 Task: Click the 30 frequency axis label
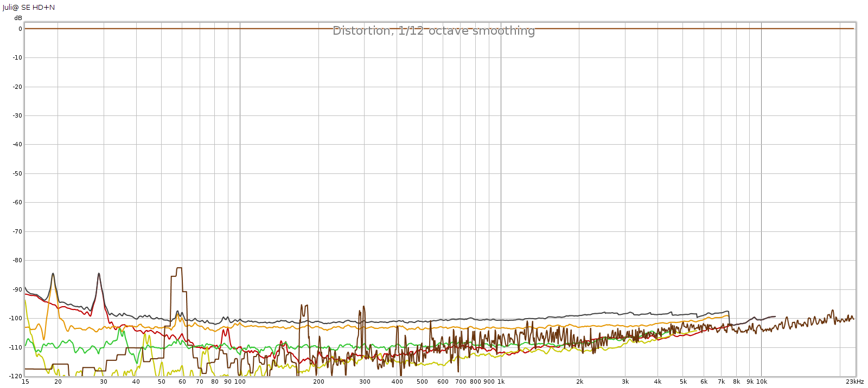pos(104,381)
